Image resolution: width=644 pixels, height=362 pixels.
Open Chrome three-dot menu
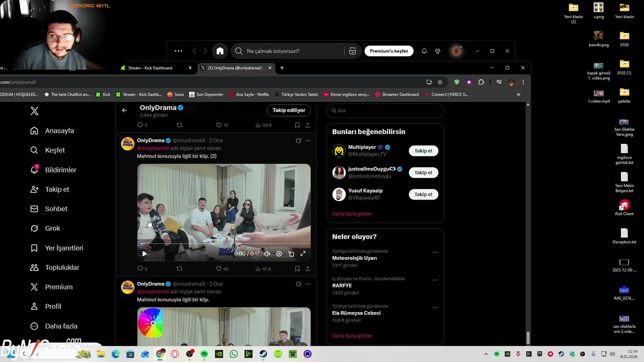(523, 82)
